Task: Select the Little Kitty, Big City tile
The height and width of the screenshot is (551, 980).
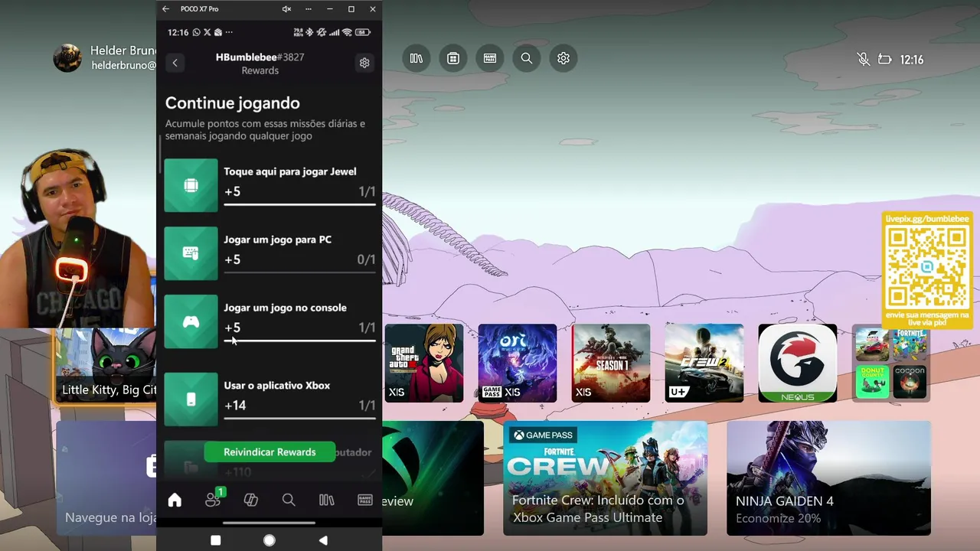Action: point(106,366)
